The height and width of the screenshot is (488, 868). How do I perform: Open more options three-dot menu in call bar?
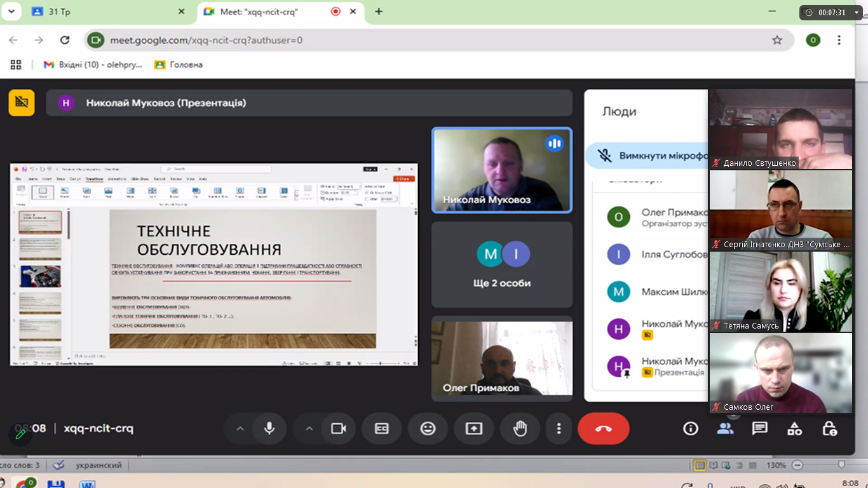[559, 428]
